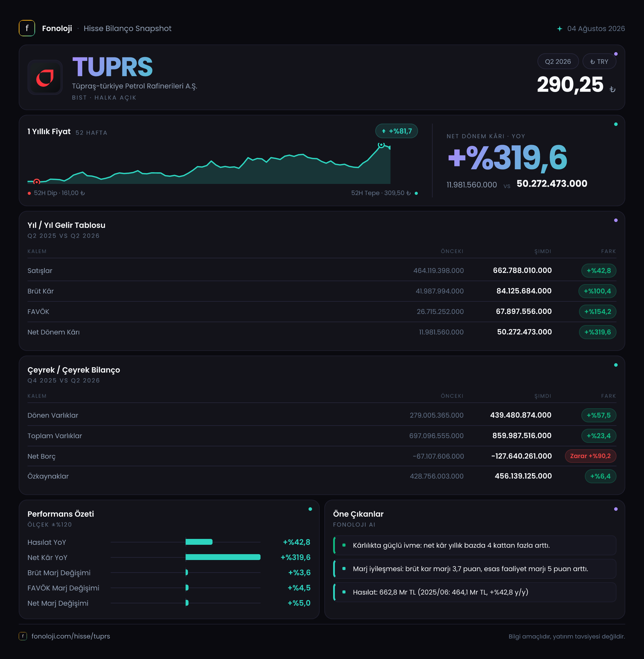Viewport: 644px width, 659px height.
Task: Click the "Bilgi amaçlıdır" disclaimer text
Action: click(x=567, y=636)
